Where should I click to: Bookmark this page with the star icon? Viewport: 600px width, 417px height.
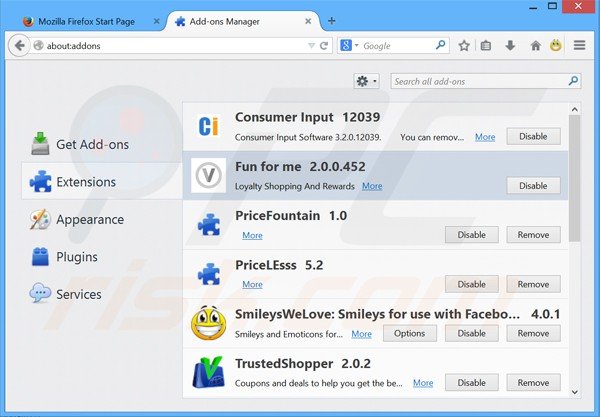[464, 46]
